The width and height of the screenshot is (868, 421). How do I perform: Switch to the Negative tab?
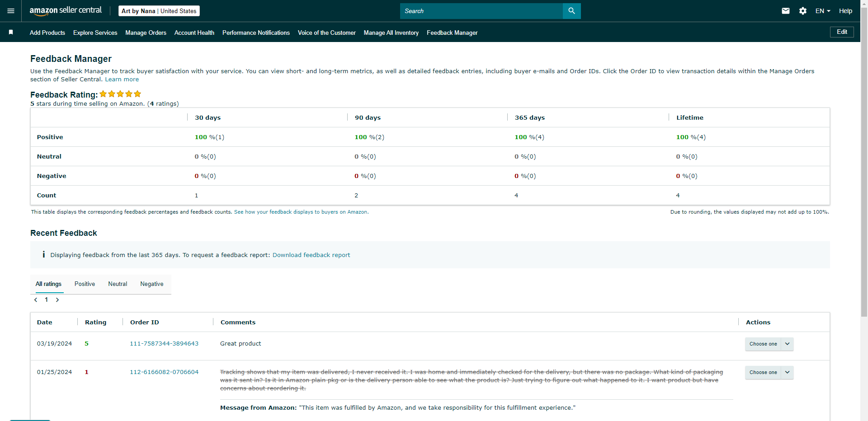[x=152, y=284]
